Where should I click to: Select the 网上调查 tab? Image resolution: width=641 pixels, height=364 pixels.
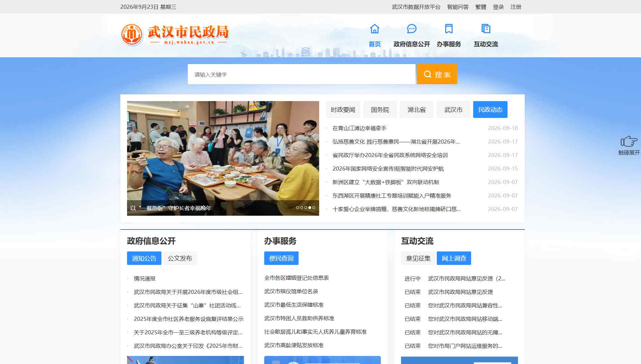point(454,258)
